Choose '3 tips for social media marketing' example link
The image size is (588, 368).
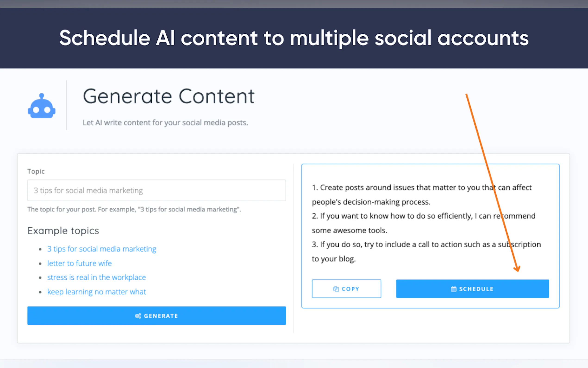(x=102, y=249)
